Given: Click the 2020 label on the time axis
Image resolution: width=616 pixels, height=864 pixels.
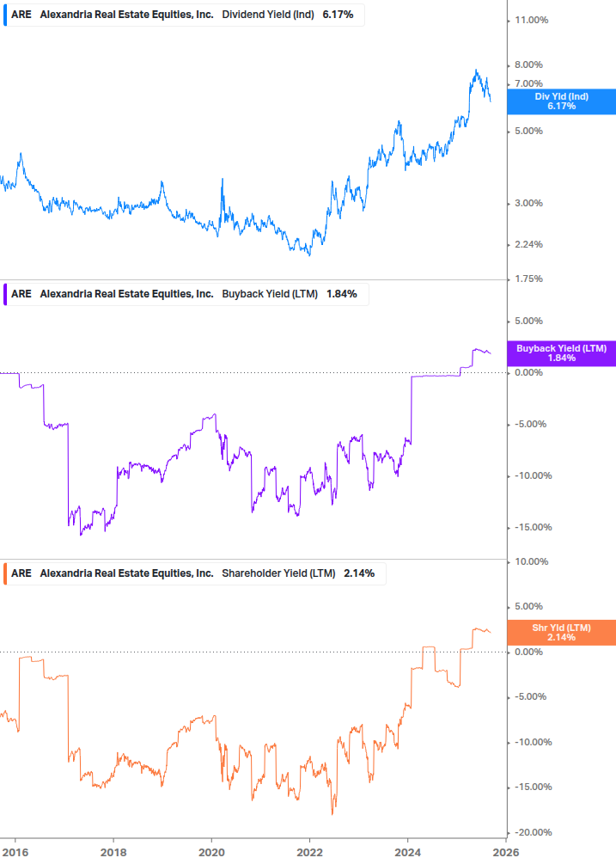Looking at the screenshot, I should pos(211,853).
